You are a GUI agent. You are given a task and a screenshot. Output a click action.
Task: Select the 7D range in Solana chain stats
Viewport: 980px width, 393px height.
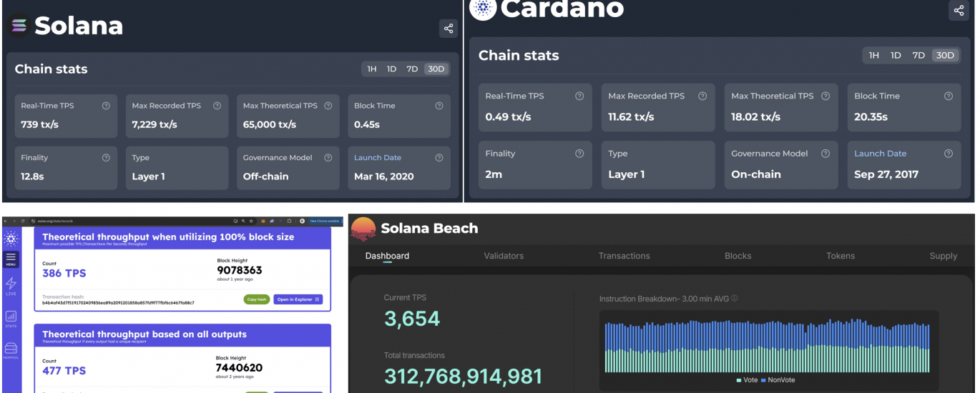click(412, 69)
